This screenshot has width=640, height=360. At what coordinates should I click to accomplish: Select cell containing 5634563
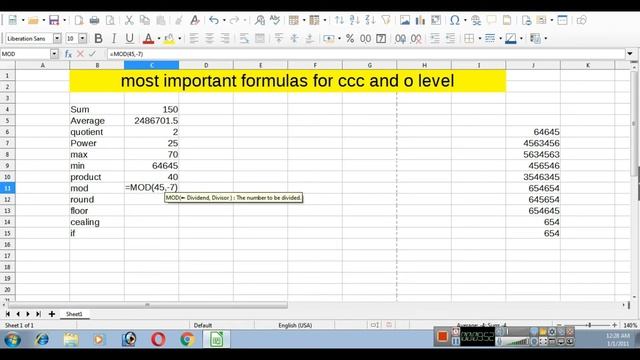coord(533,155)
